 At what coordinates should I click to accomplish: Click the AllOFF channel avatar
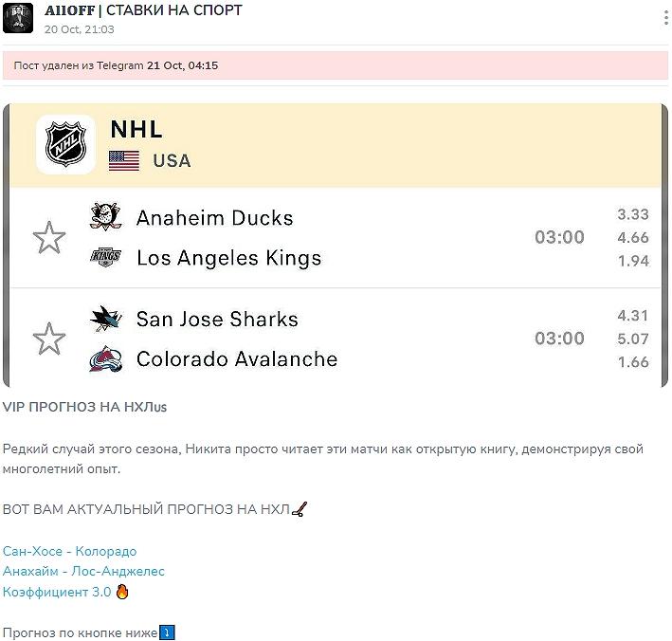tap(18, 17)
